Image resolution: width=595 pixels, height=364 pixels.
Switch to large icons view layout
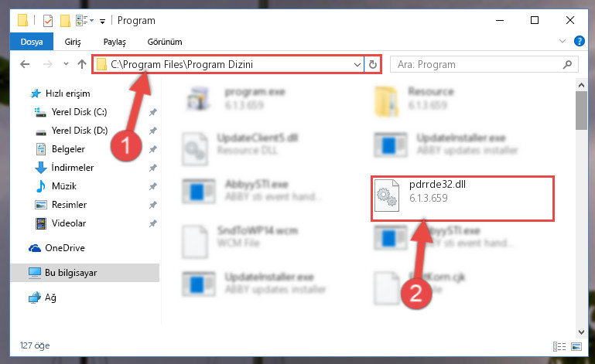576,346
